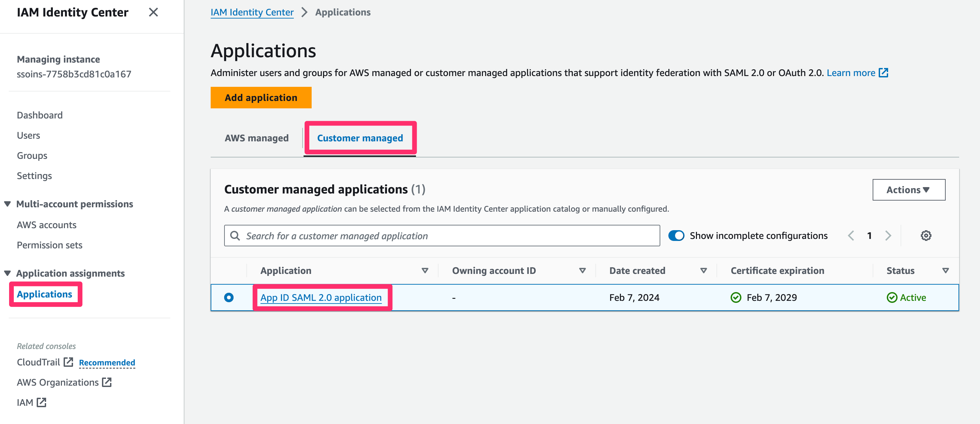
Task: Toggle Show incomplete configurations switch
Action: pyautogui.click(x=676, y=235)
